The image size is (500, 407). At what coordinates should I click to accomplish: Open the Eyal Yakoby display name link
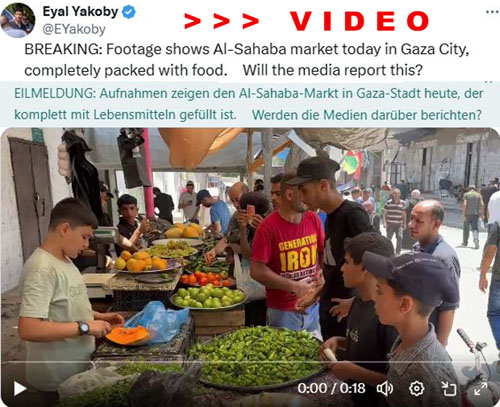(x=80, y=12)
